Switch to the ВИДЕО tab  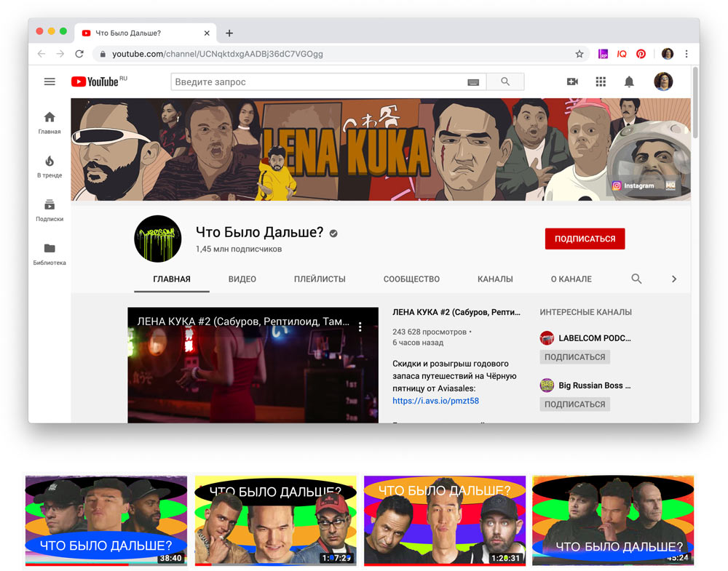(242, 279)
